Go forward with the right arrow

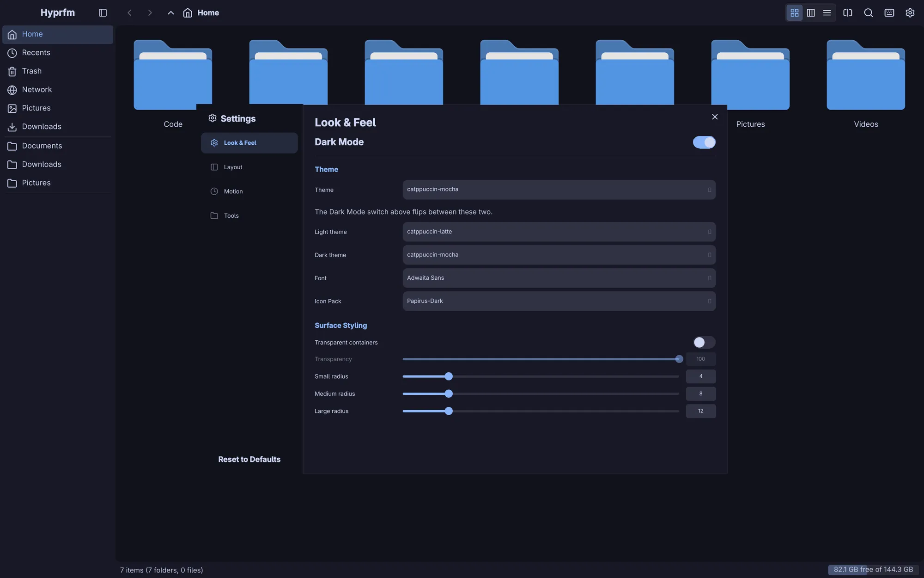(x=150, y=13)
